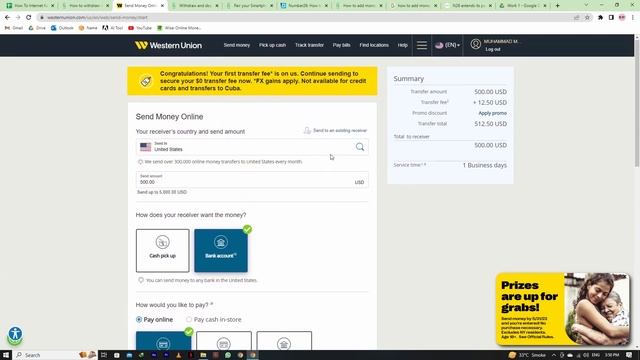This screenshot has height=360, width=640.
Task: Select the Cash pick up option
Action: (x=162, y=251)
